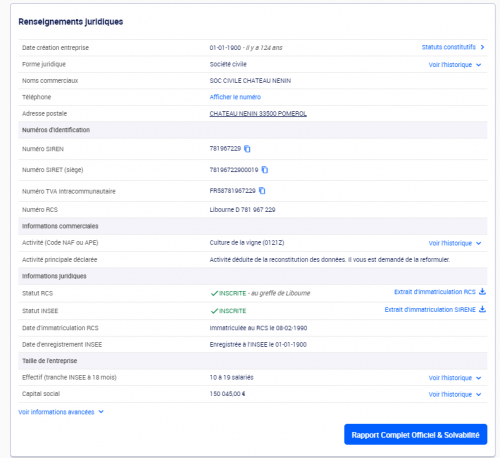Click the Renseignements juridiques heading

pos(71,22)
